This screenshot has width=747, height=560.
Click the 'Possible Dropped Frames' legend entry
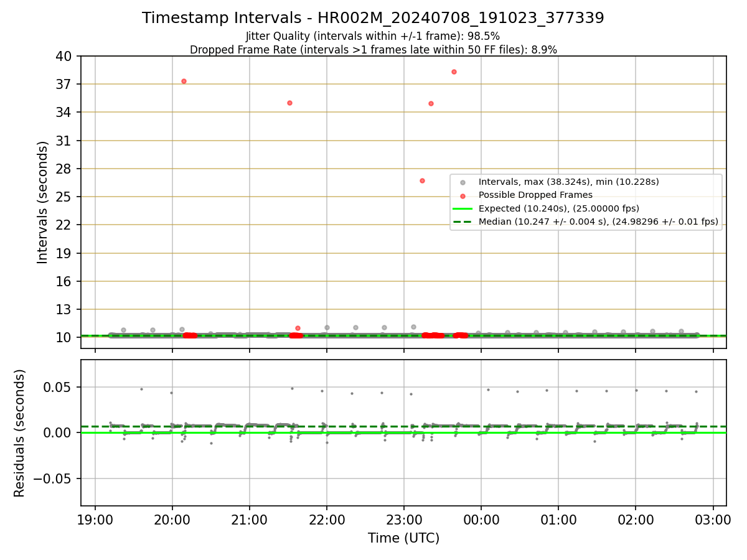pyautogui.click(x=535, y=195)
